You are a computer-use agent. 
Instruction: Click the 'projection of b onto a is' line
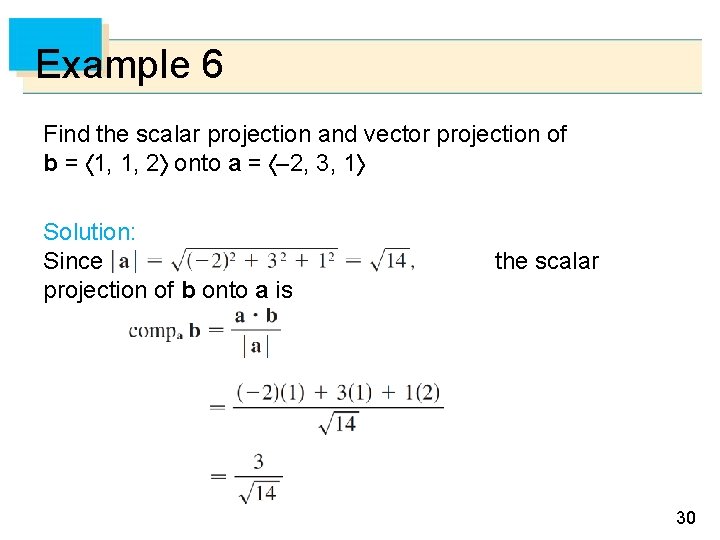coord(168,290)
